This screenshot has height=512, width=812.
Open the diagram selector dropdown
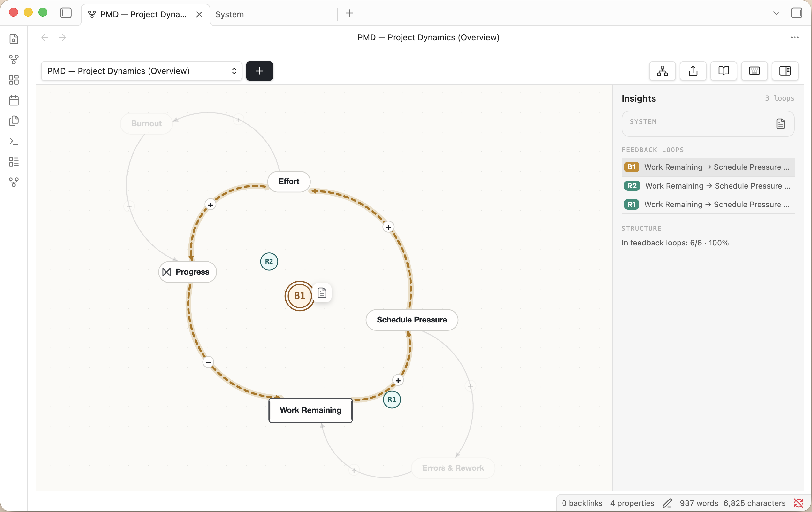click(141, 71)
